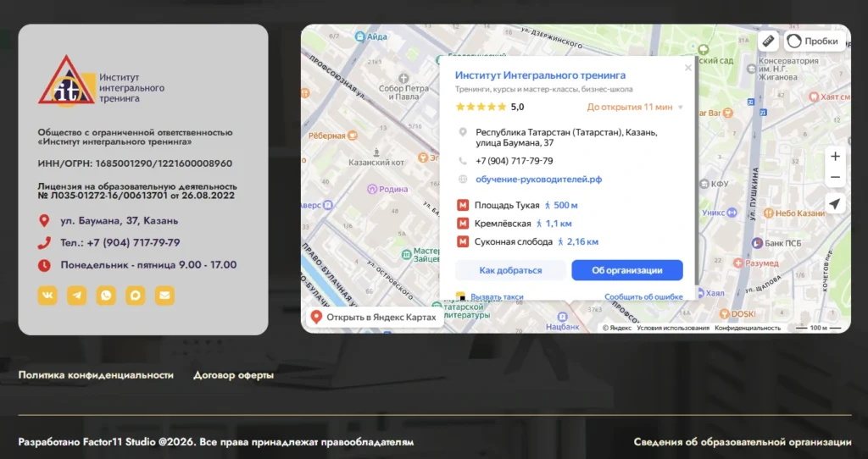This screenshot has width=868, height=459.
Task: Click the Площадь Тукая metro icon
Action: (463, 205)
